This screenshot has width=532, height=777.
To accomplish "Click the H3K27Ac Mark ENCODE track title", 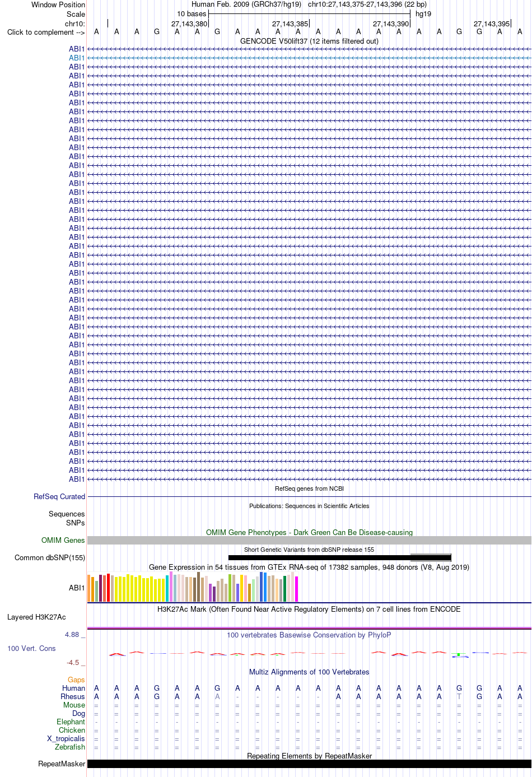I will click(x=309, y=609).
